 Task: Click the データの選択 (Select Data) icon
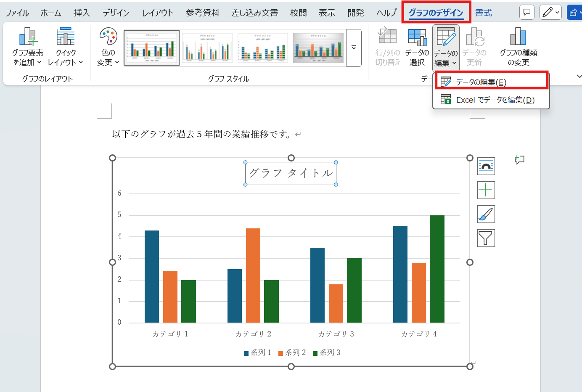[417, 45]
